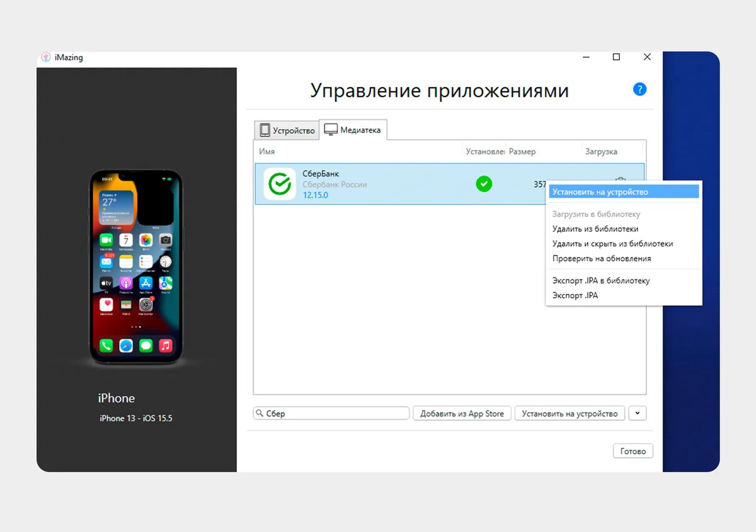Sort by the Установлен column header
The image size is (756, 532).
pyautogui.click(x=484, y=152)
